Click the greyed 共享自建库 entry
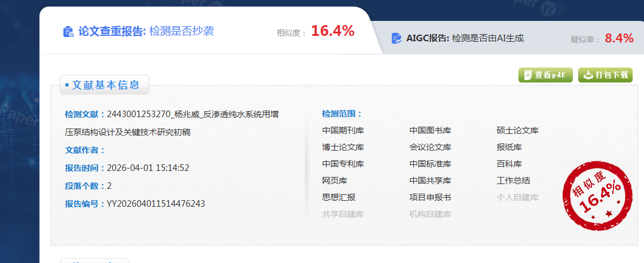 coord(343,214)
